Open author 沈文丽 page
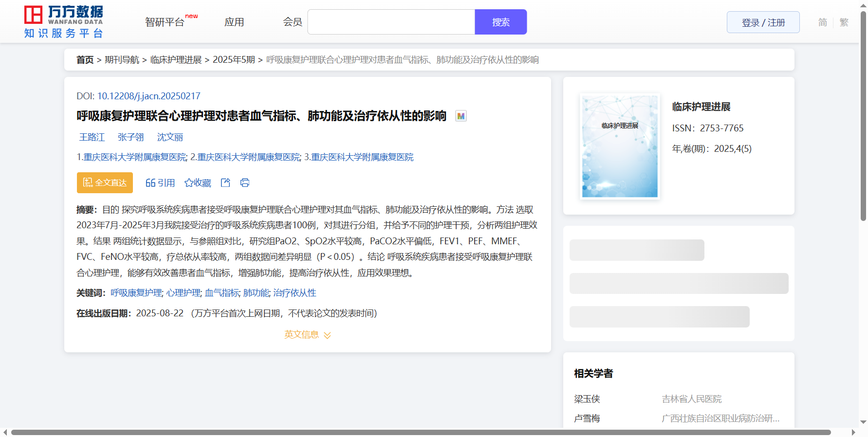 (170, 137)
